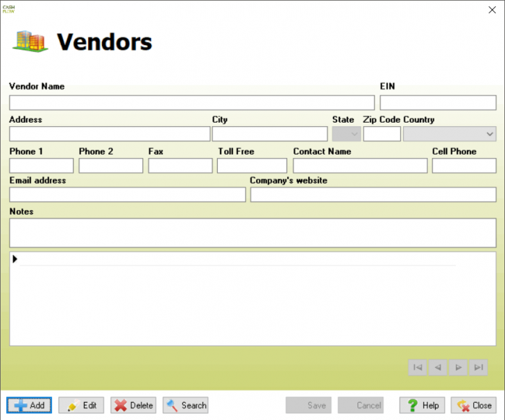Go to the first vendor record

(x=418, y=367)
